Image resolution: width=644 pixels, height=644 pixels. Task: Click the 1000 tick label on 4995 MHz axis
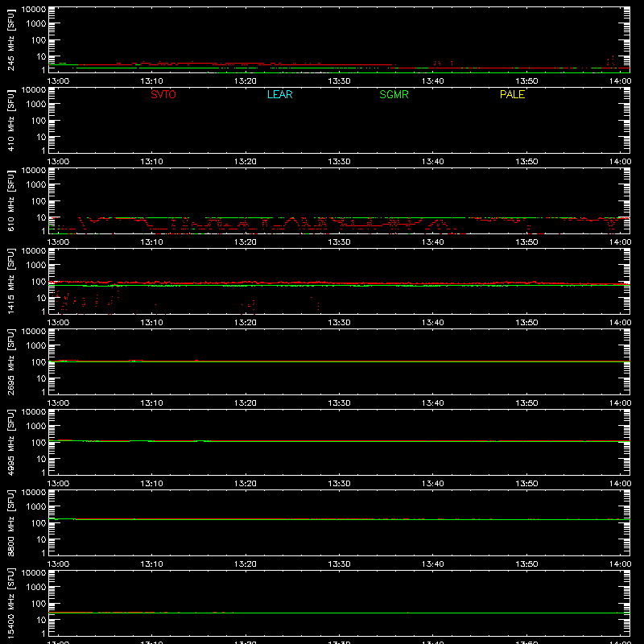(36, 427)
